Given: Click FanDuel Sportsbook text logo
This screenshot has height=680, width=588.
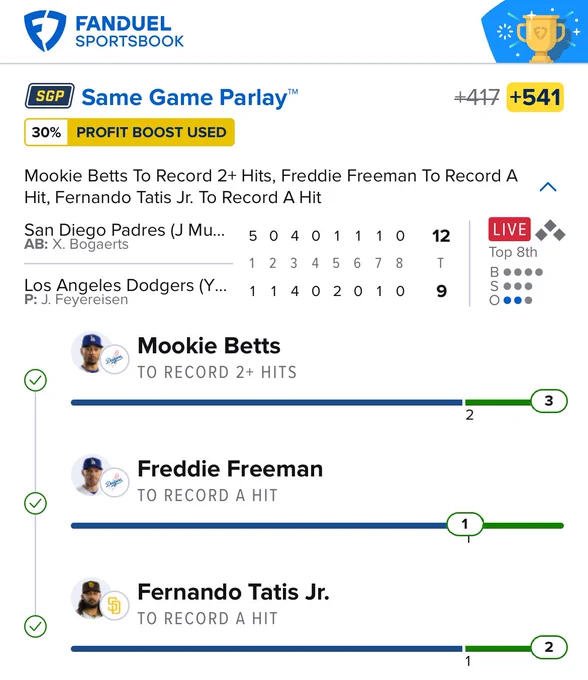Looking at the screenshot, I should [129, 31].
